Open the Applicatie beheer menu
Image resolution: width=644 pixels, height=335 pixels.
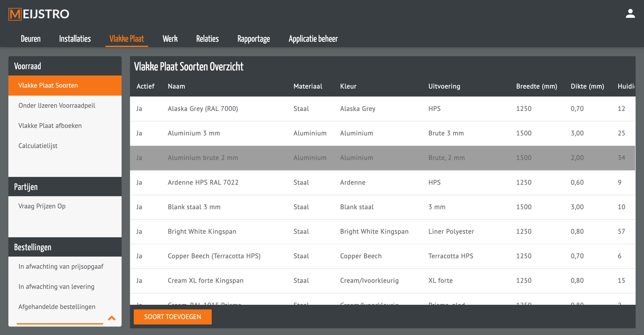tap(313, 39)
